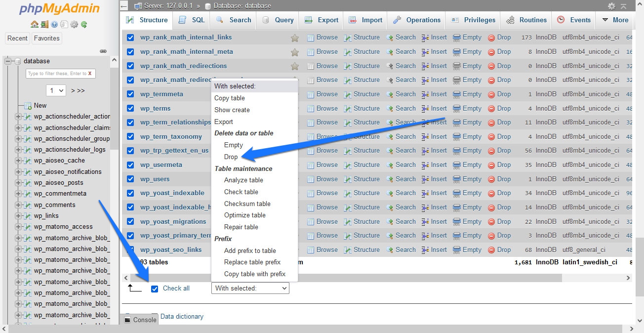Uncheck the wp_yoast_indexable row checkbox

(x=130, y=193)
